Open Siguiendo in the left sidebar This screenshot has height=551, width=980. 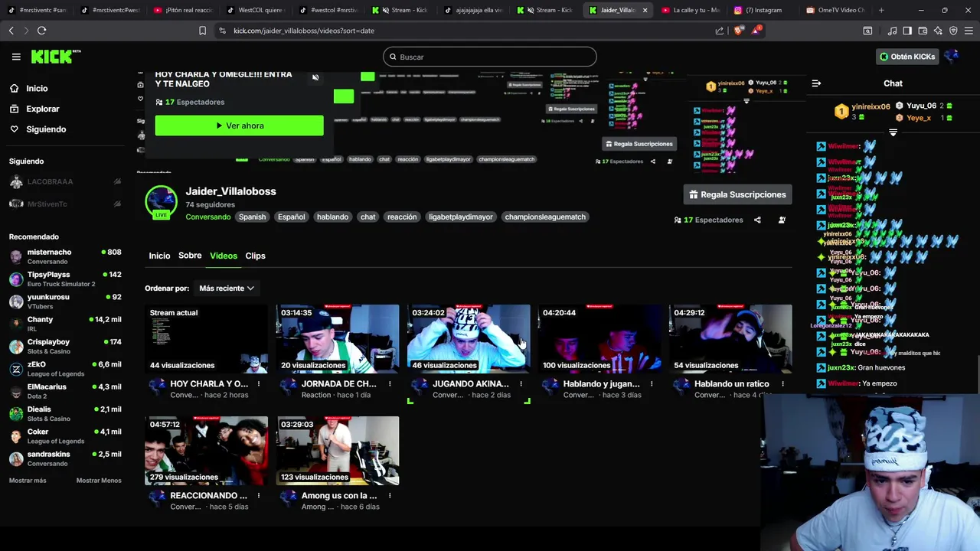(46, 129)
